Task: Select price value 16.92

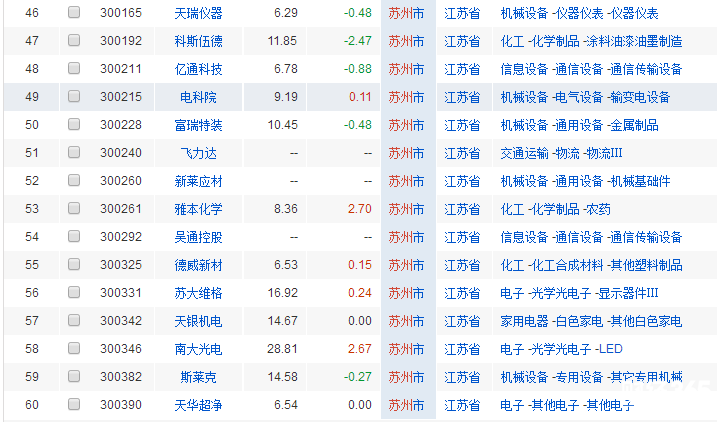Action: (282, 293)
